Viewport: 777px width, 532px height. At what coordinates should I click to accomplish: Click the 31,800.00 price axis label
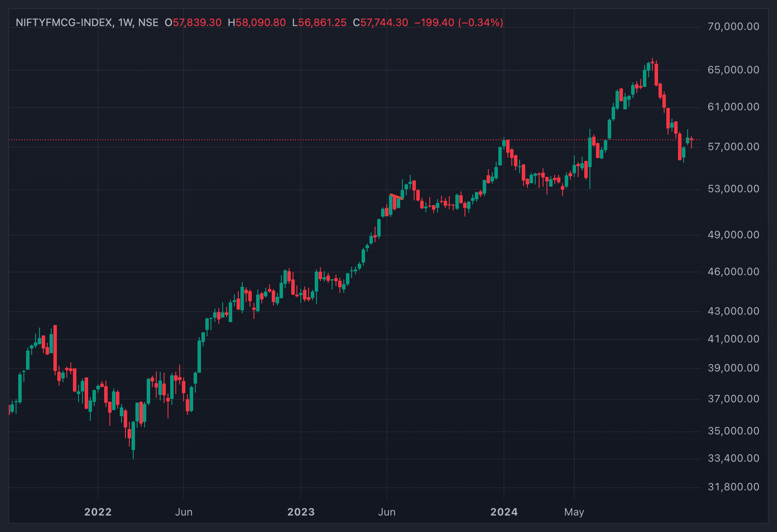click(734, 487)
